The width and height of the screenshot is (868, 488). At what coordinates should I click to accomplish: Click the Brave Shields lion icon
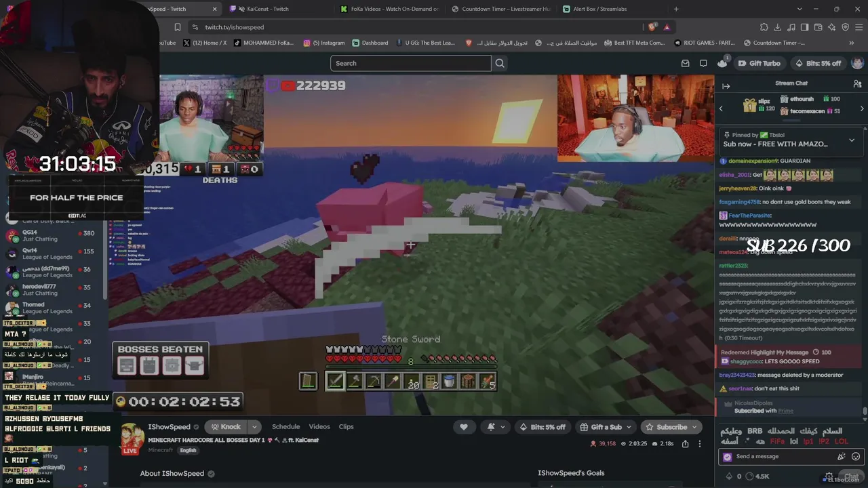[652, 27]
